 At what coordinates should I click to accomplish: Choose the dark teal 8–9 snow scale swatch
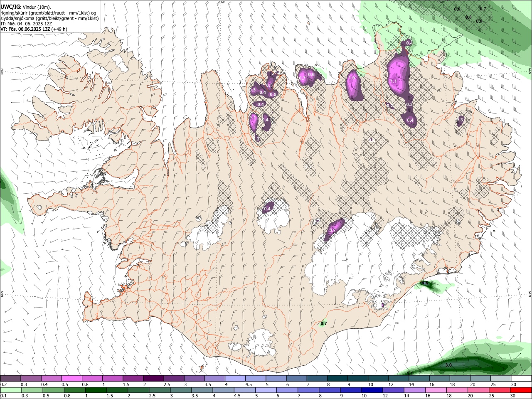[337, 379]
